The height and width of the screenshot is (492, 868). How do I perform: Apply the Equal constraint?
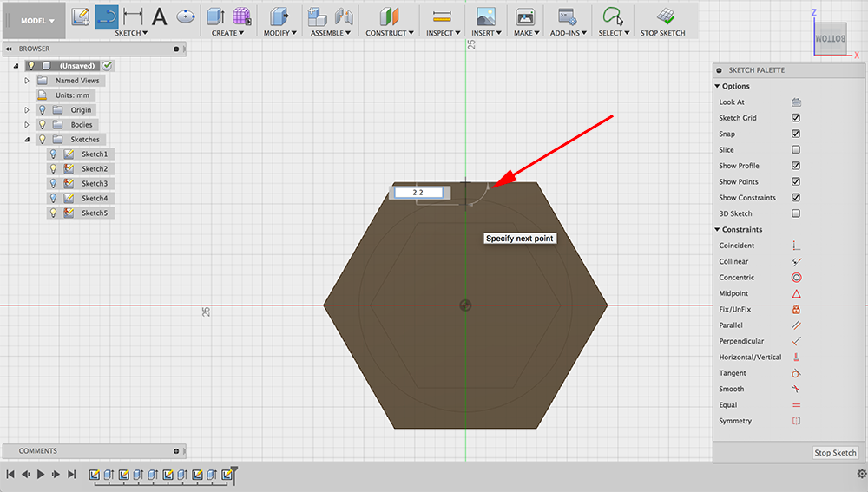point(796,405)
